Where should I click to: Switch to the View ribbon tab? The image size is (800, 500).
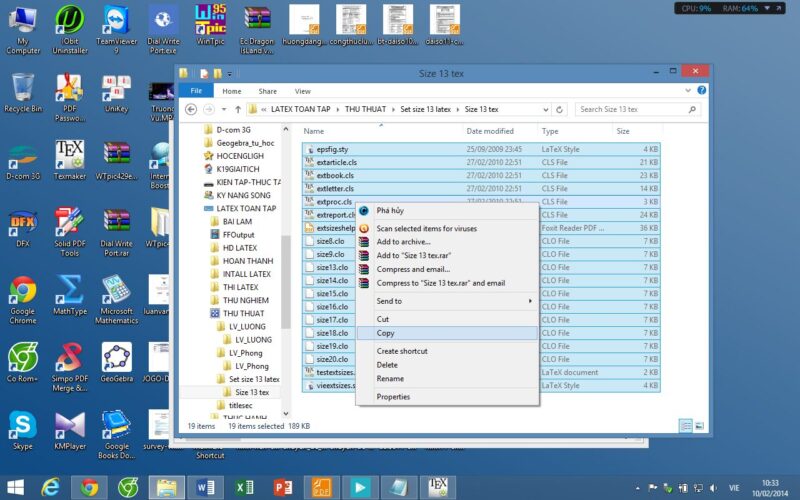(302, 91)
